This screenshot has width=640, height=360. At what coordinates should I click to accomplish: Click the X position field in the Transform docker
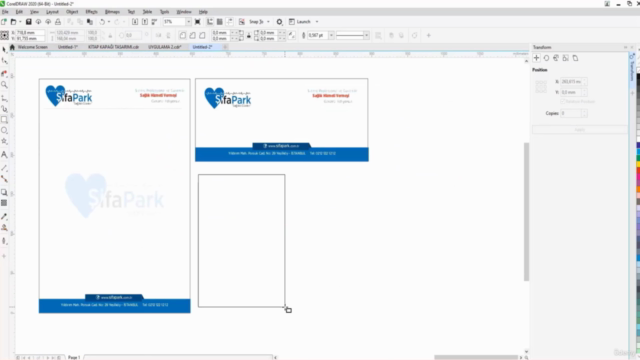point(571,82)
